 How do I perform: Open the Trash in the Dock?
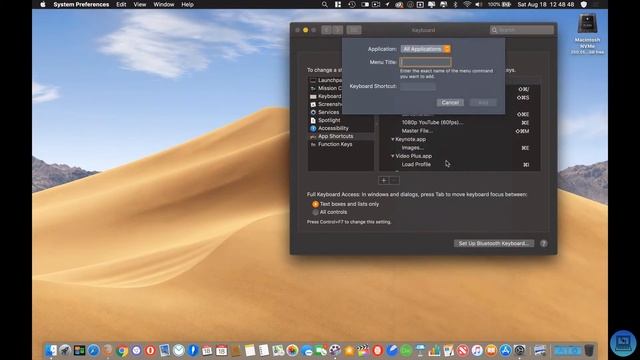tap(589, 350)
